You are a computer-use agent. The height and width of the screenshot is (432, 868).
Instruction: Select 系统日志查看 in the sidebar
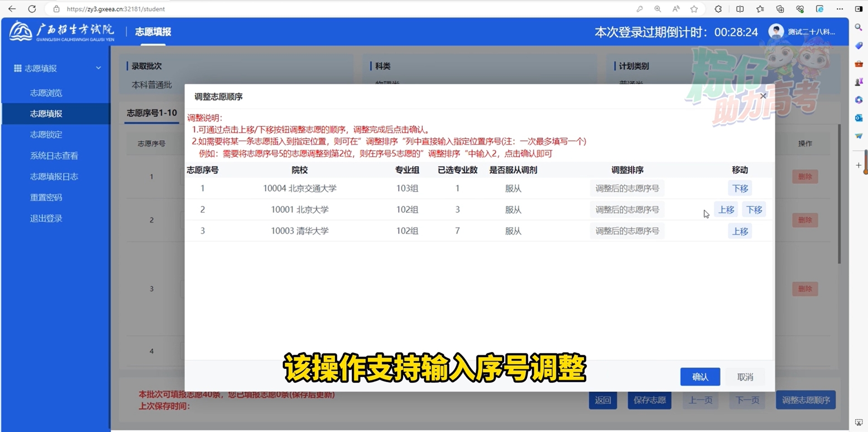[x=54, y=156]
